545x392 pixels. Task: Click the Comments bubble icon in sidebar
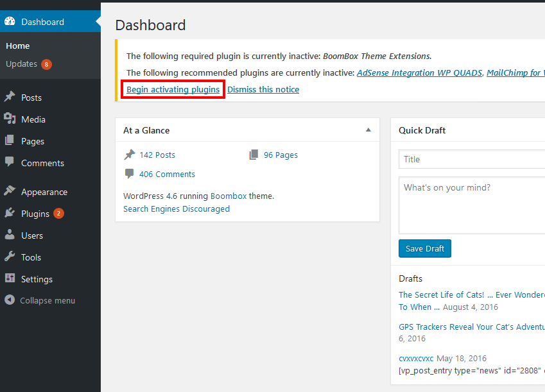pos(10,162)
